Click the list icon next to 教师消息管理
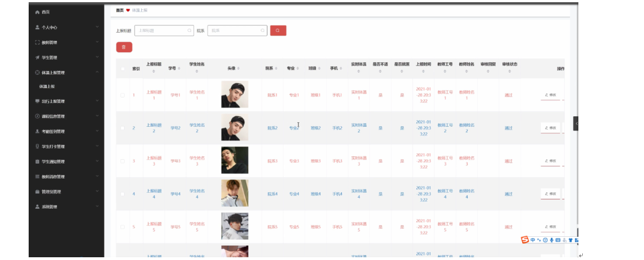The image size is (644, 260). tap(37, 177)
